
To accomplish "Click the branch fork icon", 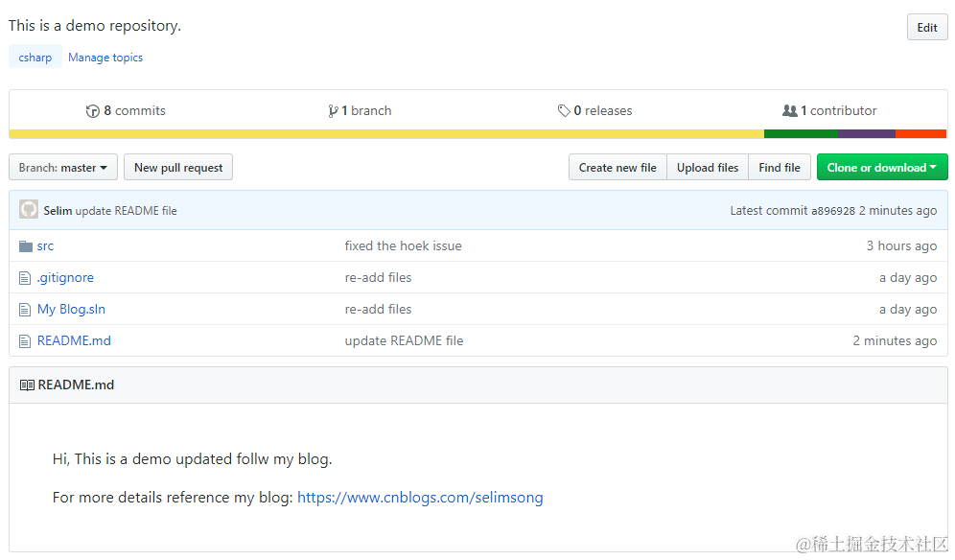I will [x=333, y=111].
